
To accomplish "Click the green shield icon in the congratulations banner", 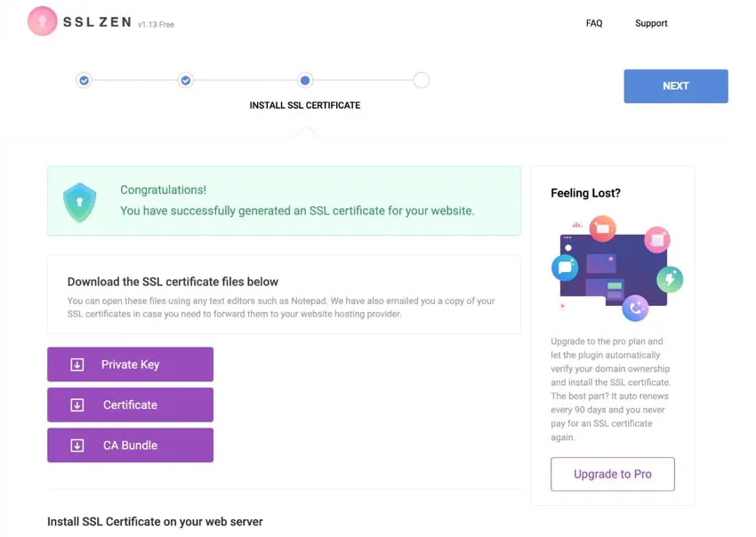I will [79, 201].
